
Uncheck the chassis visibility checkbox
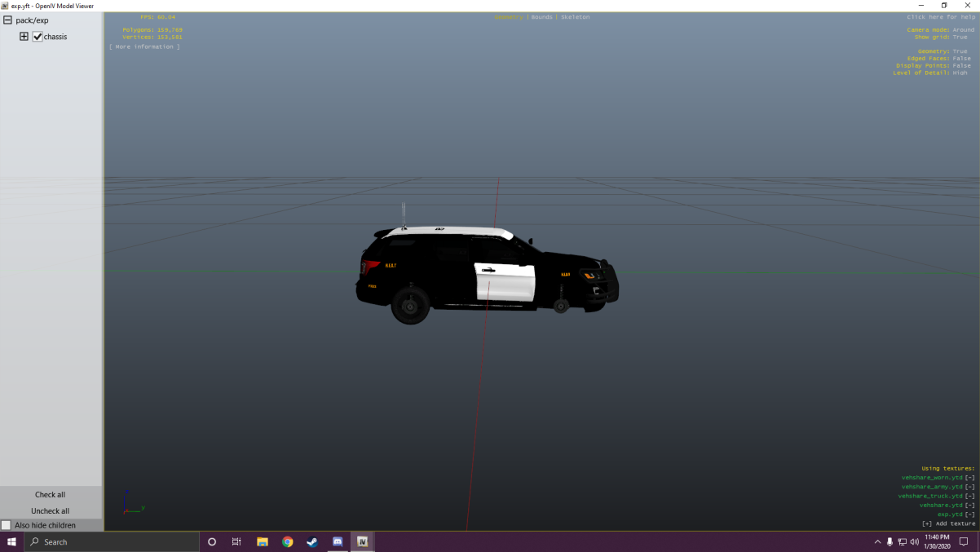point(38,37)
